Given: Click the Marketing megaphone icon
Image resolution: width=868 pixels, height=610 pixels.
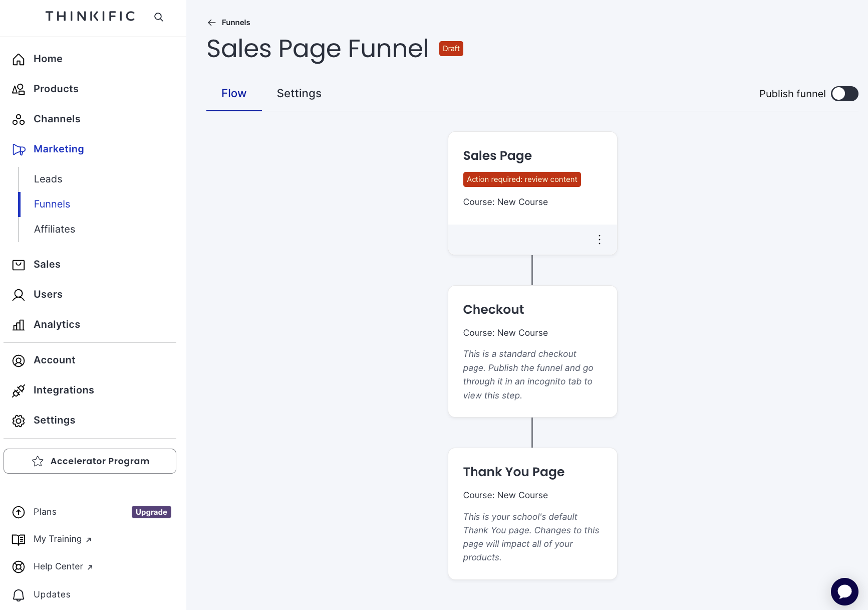Looking at the screenshot, I should [19, 149].
